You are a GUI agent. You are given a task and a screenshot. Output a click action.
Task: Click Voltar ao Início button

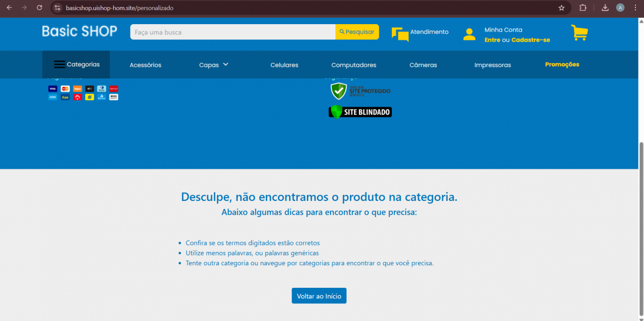point(319,296)
